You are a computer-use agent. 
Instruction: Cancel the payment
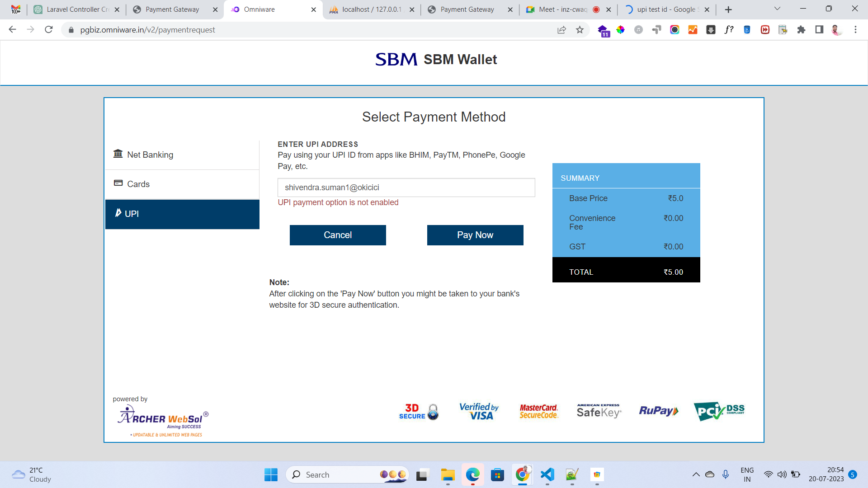[338, 235]
